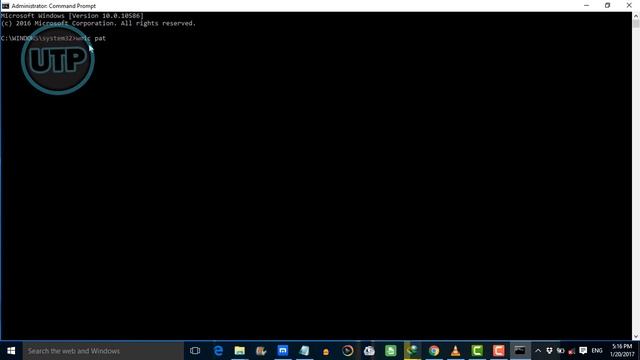
Task: Open Task View from the taskbar
Action: [195, 351]
